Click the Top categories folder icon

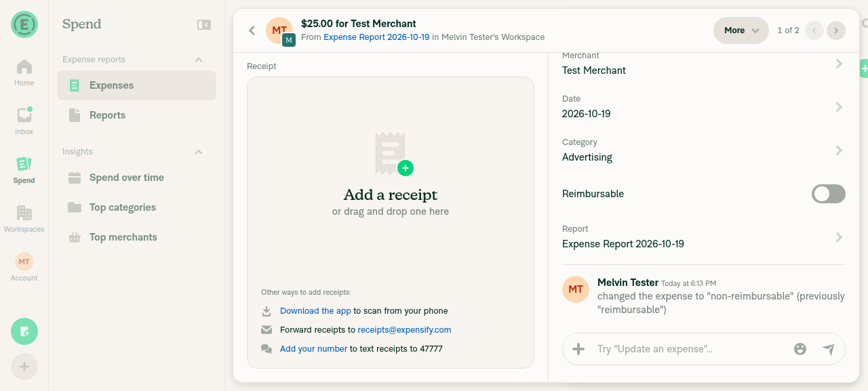tap(75, 207)
